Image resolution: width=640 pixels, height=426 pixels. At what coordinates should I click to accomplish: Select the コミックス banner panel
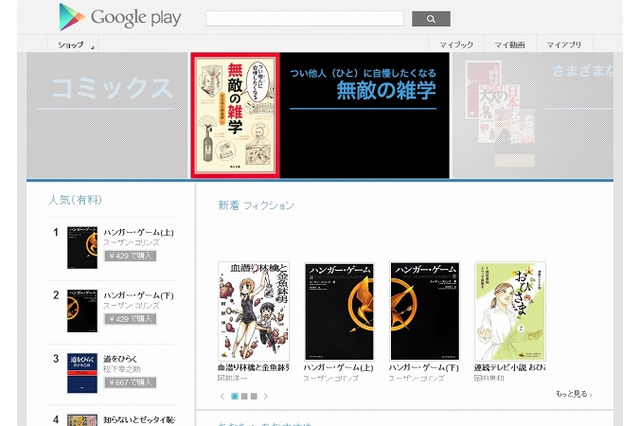[x=107, y=115]
